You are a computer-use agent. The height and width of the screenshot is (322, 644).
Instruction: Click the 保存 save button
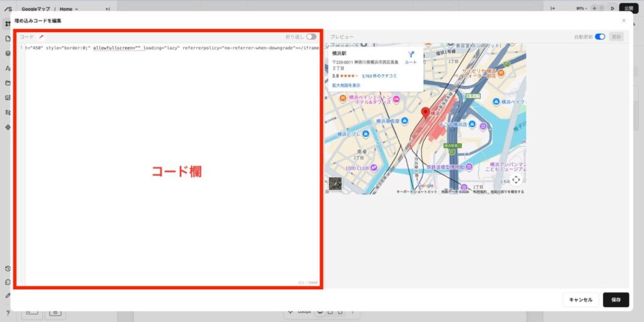click(x=616, y=300)
